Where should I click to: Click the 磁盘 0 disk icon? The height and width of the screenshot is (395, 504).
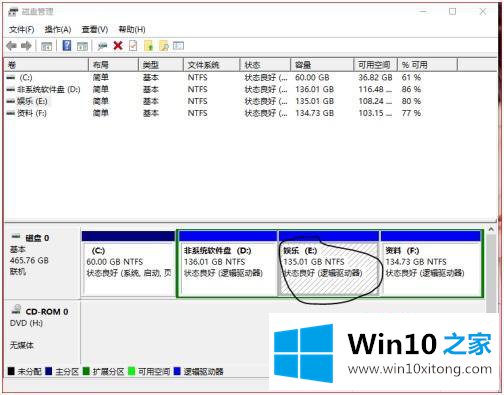coord(16,237)
